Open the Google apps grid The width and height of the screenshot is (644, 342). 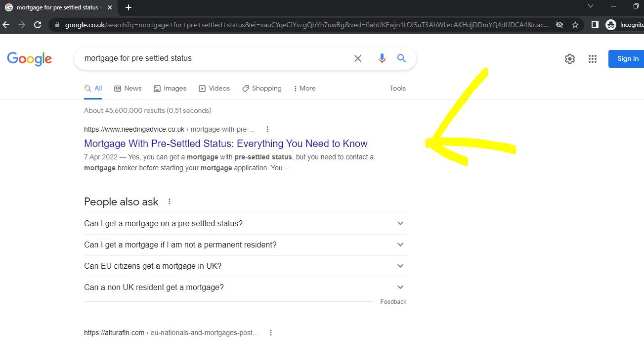[593, 59]
